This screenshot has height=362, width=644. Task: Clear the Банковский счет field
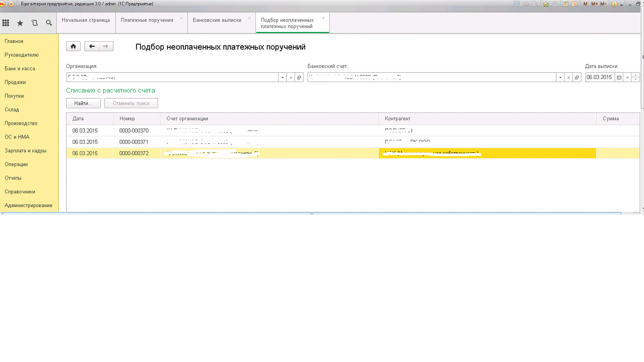point(569,77)
